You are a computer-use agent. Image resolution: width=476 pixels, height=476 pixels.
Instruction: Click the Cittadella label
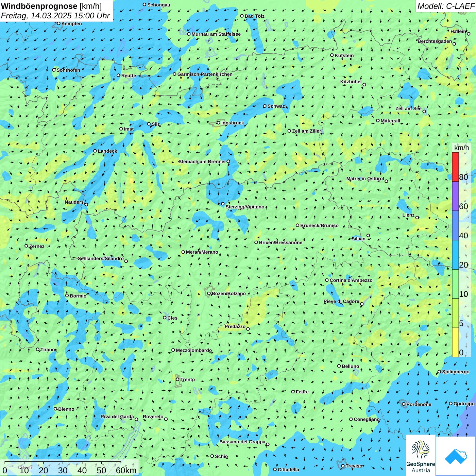click(289, 470)
